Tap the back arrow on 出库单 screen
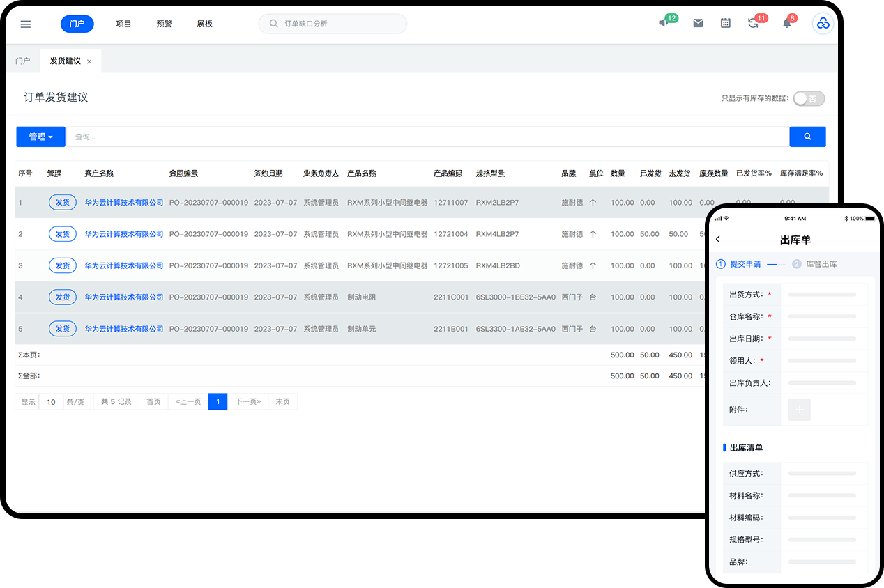This screenshot has height=588, width=884. click(x=719, y=240)
